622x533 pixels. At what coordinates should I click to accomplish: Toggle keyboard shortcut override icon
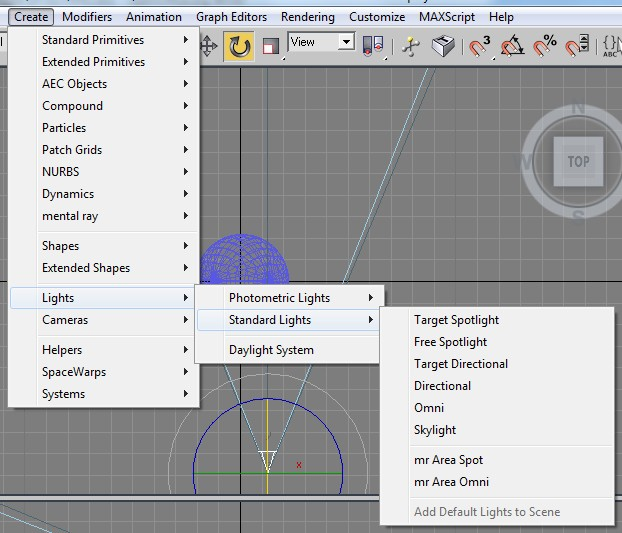pos(443,46)
